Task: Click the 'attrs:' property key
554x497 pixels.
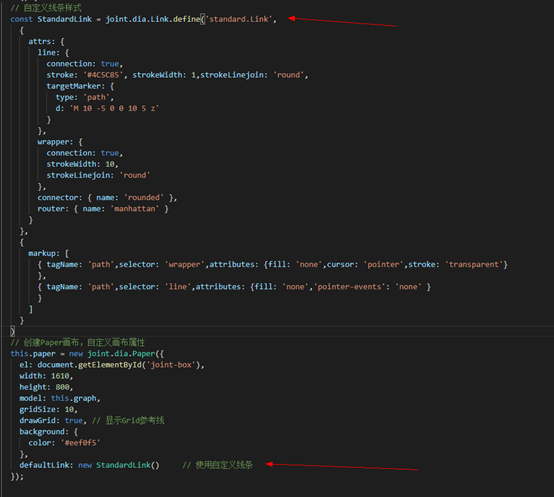Action: (42, 41)
